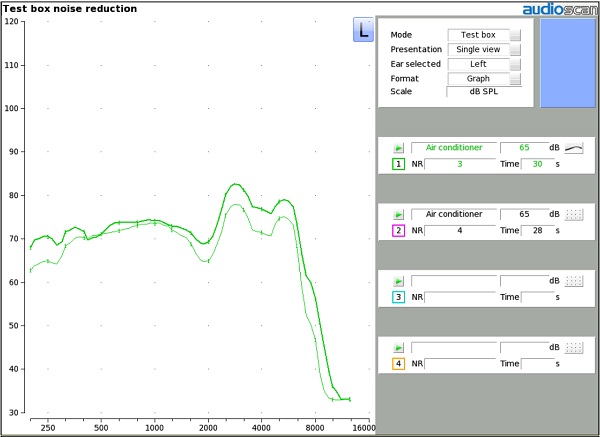Click the empty NR field in test 4
Screen dimensions: 600x437
(460, 364)
